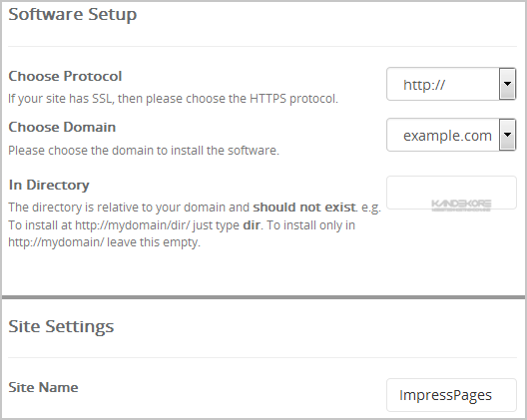The height and width of the screenshot is (420, 527).
Task: Click the SSL HTTPS protocol hint text
Action: coord(173,99)
